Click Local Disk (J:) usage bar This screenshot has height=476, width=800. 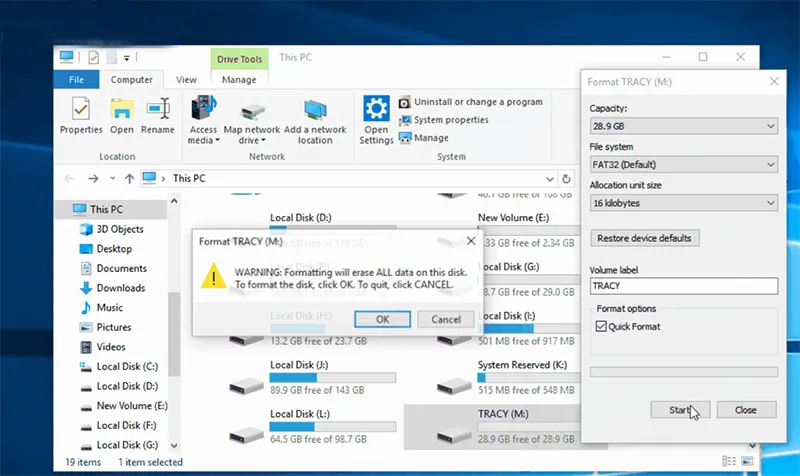click(333, 378)
